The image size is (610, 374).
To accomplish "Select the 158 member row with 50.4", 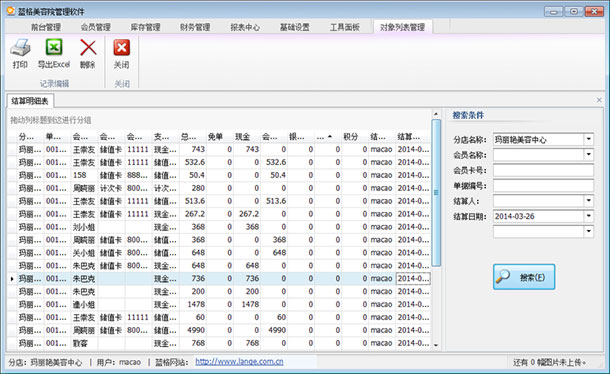I will tap(220, 175).
